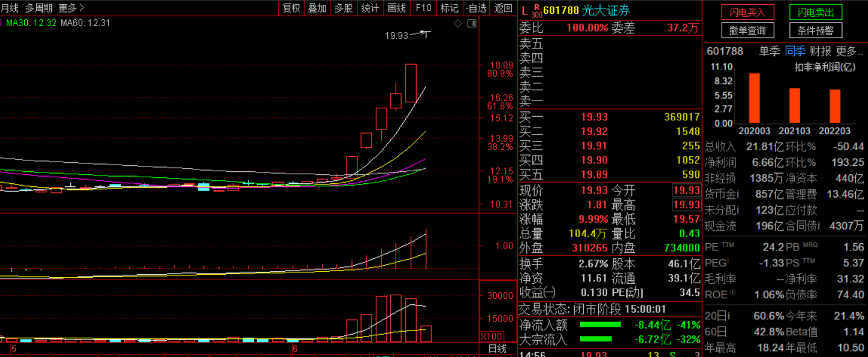Image resolution: width=868 pixels, height=357 pixels.
Task: Click the 返回 back button
Action: pos(503,8)
